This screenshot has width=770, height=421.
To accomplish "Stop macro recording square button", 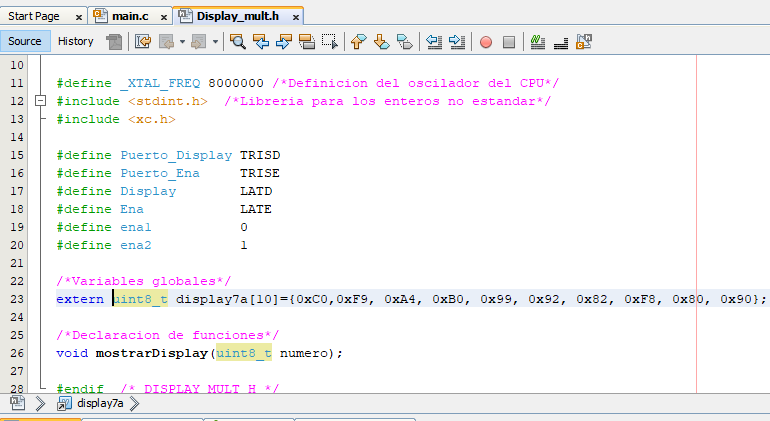I will (x=509, y=42).
